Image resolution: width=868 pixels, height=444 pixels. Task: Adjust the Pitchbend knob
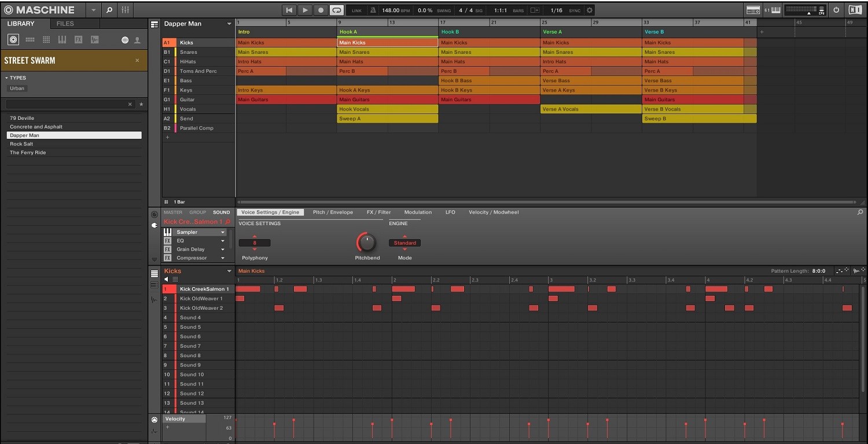(x=366, y=242)
